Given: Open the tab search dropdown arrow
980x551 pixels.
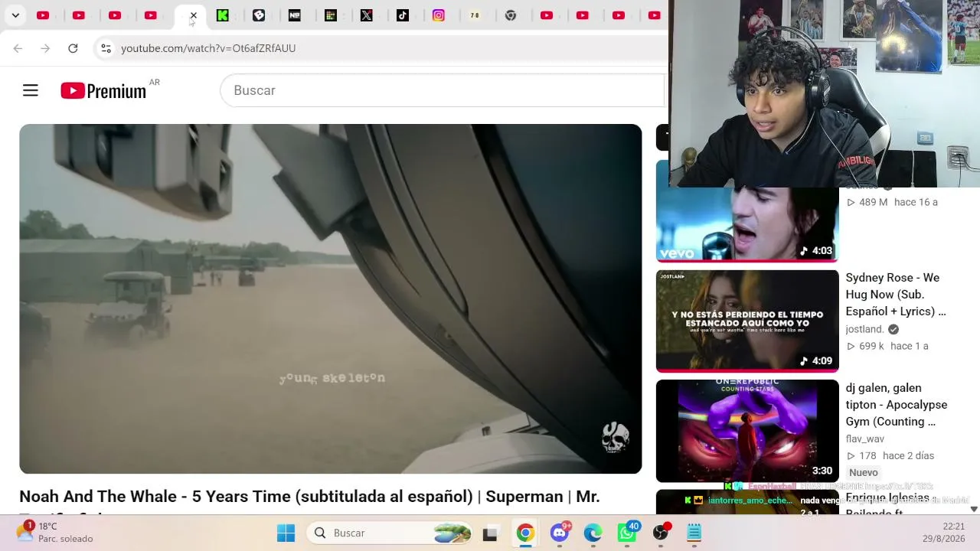Looking at the screenshot, I should 15,15.
